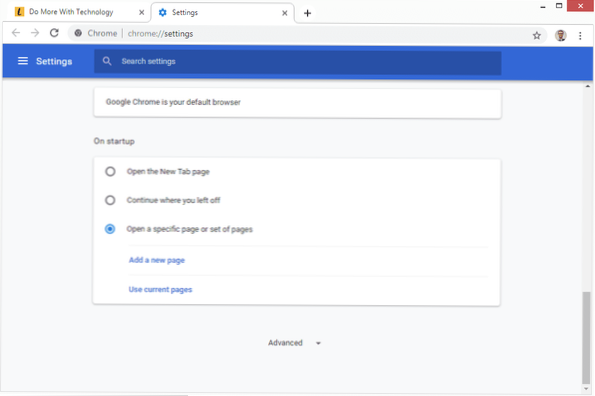Click the Advanced dropdown arrow

[318, 343]
